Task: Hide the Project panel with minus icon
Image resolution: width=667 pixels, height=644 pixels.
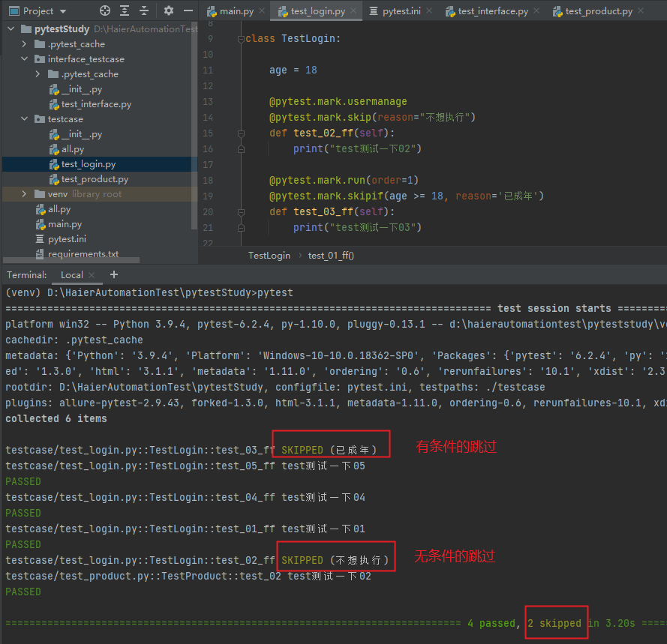Action: pos(188,10)
